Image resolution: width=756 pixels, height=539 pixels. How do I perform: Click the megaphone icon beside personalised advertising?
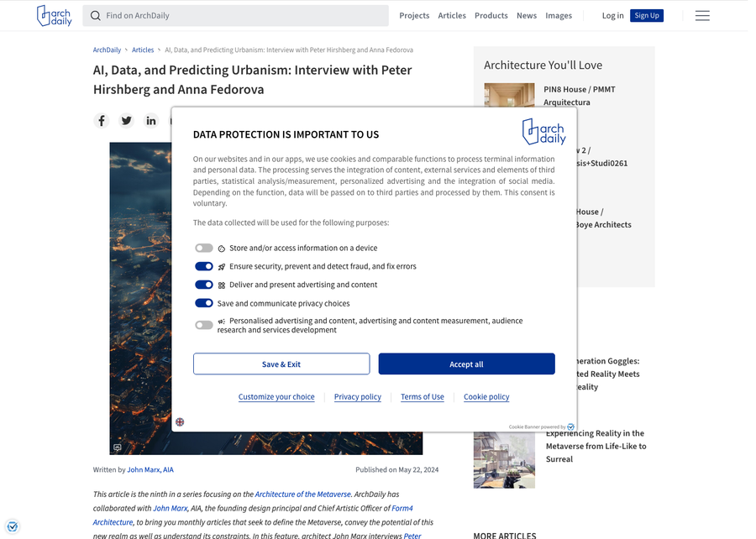point(221,322)
